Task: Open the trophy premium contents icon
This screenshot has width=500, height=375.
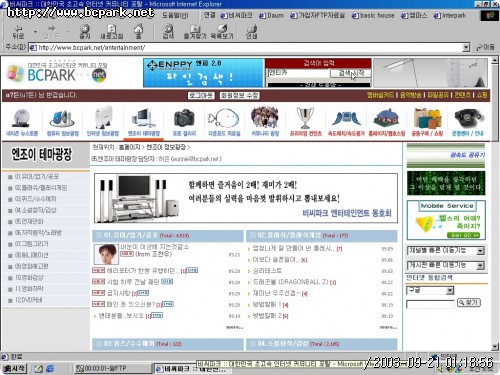Action: tap(305, 122)
